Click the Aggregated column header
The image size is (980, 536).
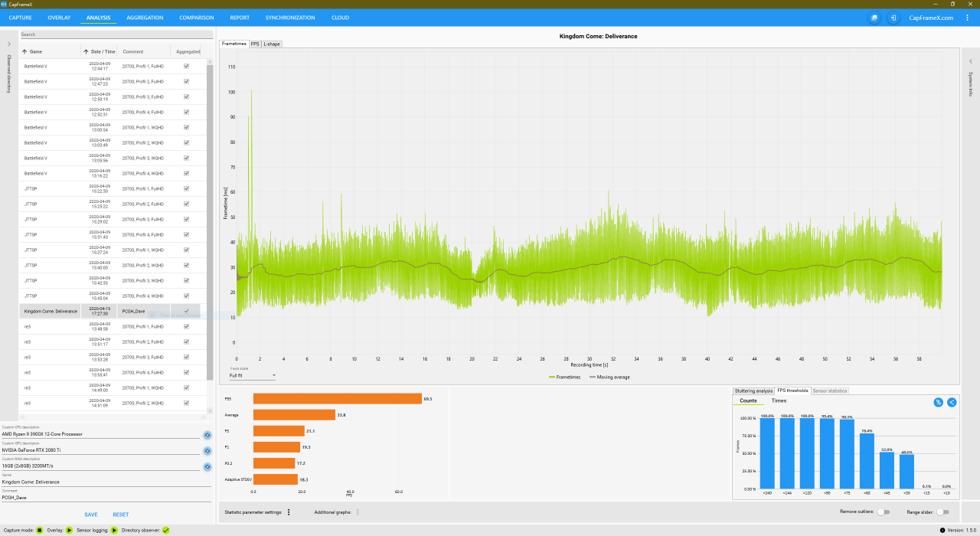pos(188,51)
